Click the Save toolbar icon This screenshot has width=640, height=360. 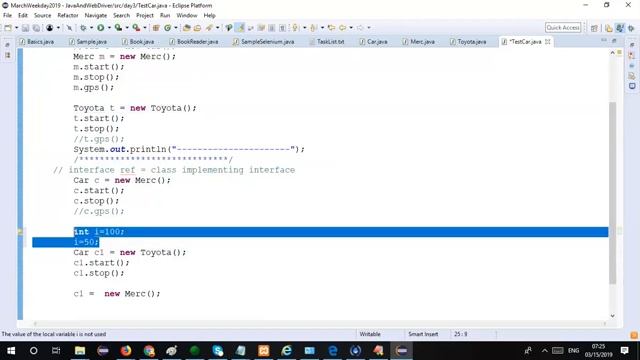pyautogui.click(x=25, y=28)
